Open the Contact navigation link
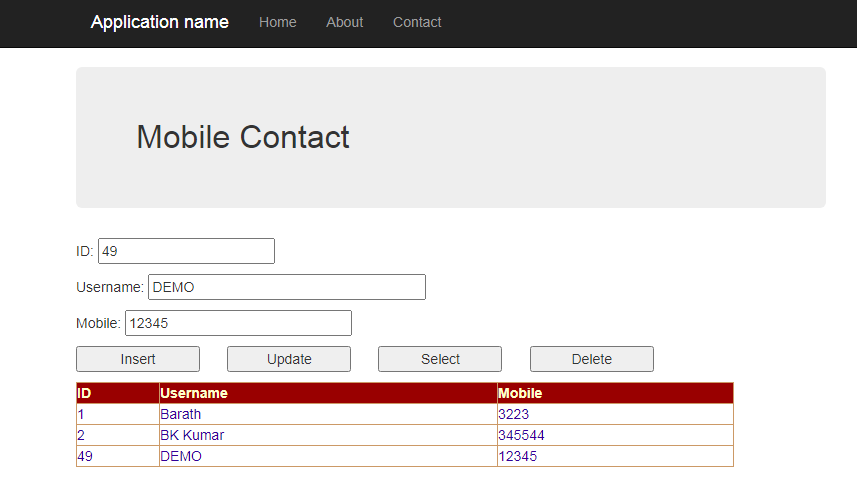857x486 pixels. [x=417, y=22]
